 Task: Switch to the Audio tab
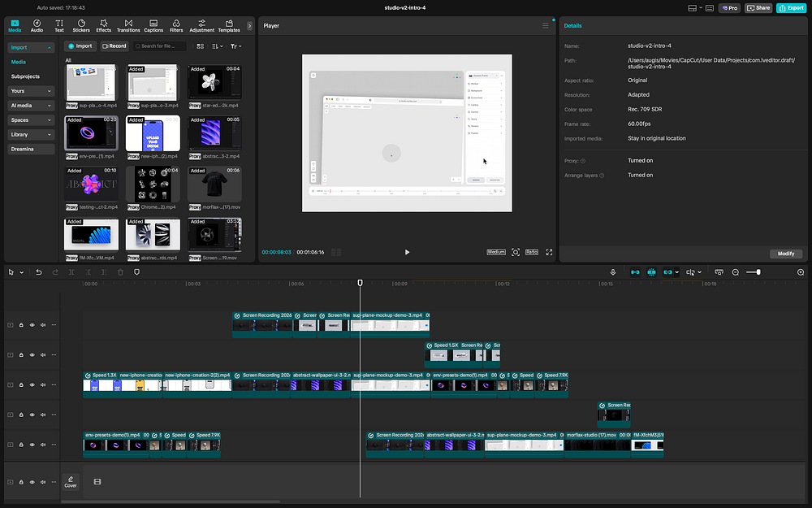point(37,26)
